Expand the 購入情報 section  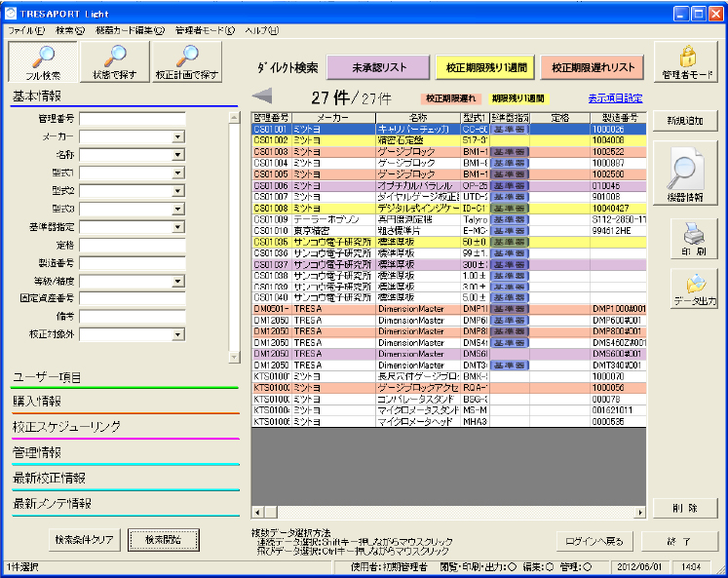[39, 402]
